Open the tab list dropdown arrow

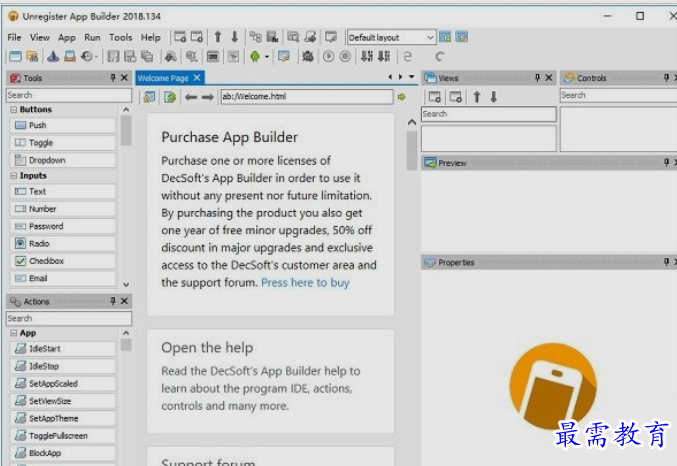411,77
